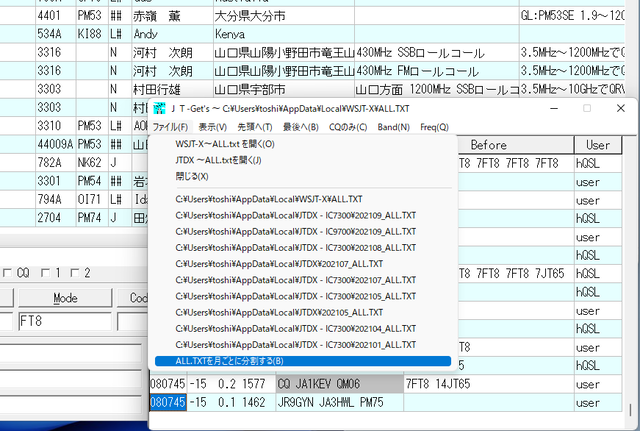Open the 先頭へ(T) menu
The width and height of the screenshot is (640, 431).
tap(255, 127)
